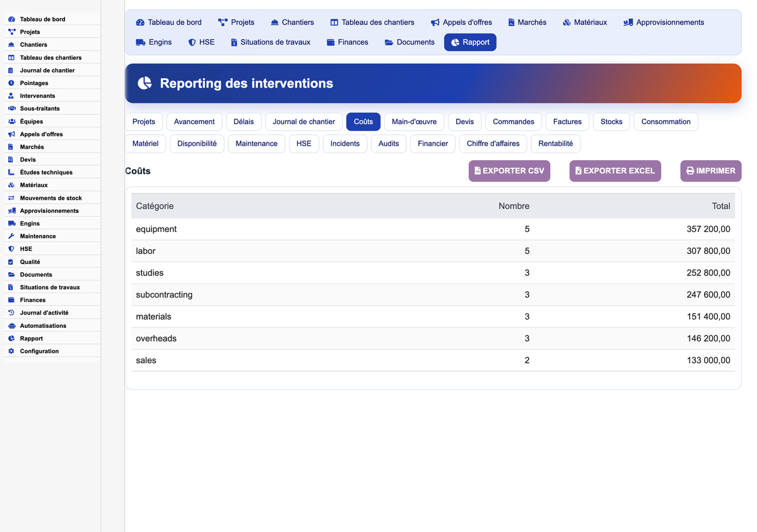Screen dimensions: 757x532
Task: Click the Tableau de bord gauge icon in sidebar
Action: (x=11, y=20)
